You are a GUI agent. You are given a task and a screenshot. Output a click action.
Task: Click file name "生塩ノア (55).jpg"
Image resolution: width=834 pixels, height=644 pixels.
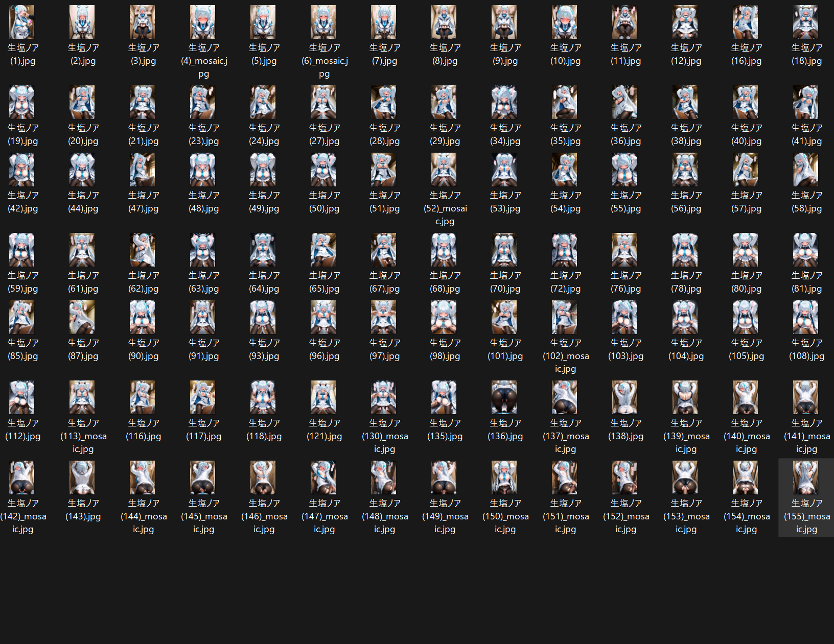(625, 202)
